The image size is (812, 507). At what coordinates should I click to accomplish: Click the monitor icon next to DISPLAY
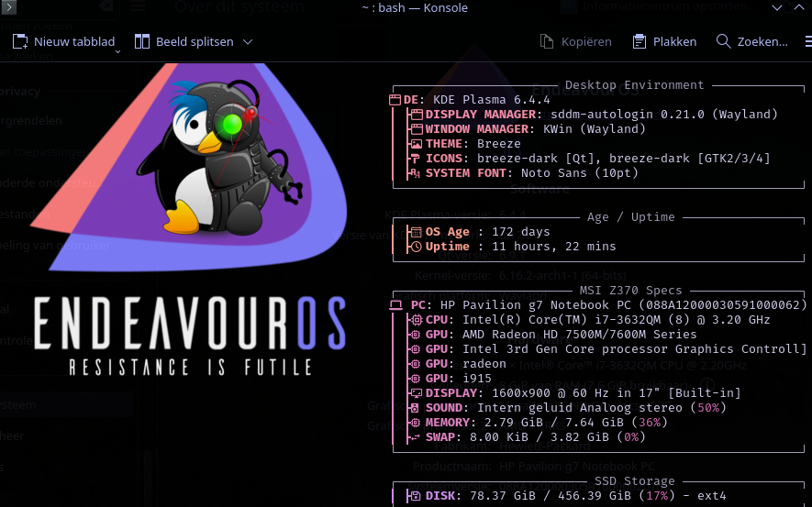[417, 393]
